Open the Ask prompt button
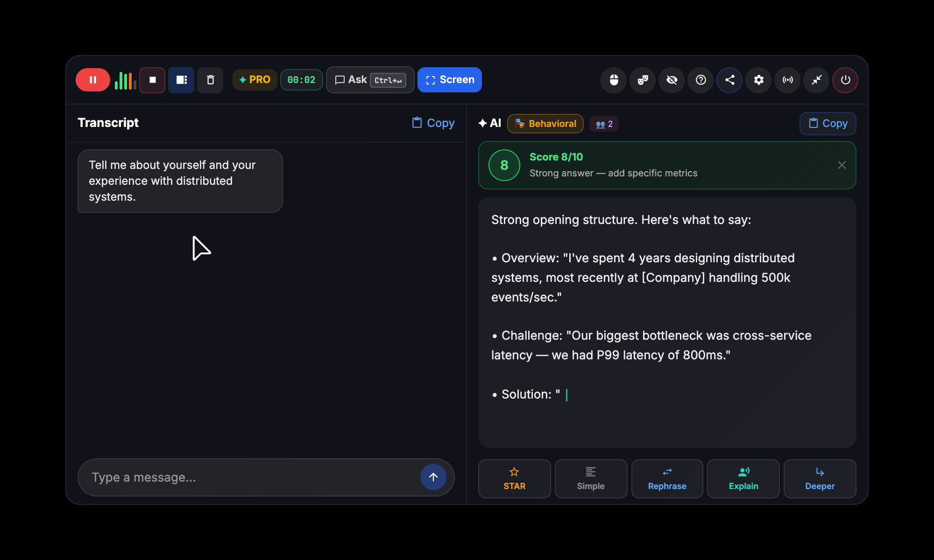 (370, 80)
